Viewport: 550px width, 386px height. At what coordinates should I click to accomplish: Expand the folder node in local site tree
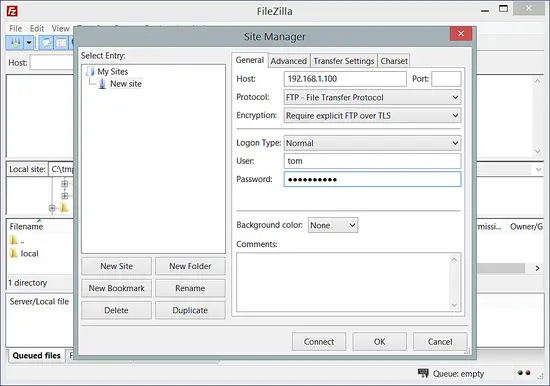52,208
